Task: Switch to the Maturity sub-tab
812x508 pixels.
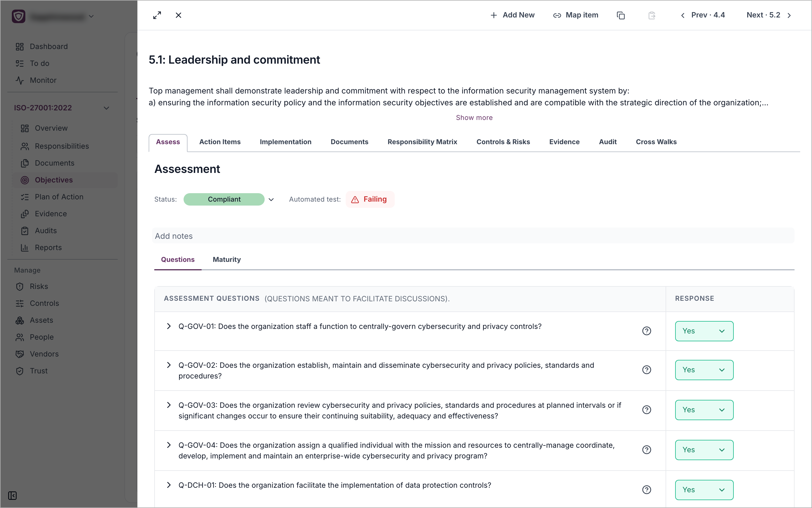Action: (x=226, y=259)
